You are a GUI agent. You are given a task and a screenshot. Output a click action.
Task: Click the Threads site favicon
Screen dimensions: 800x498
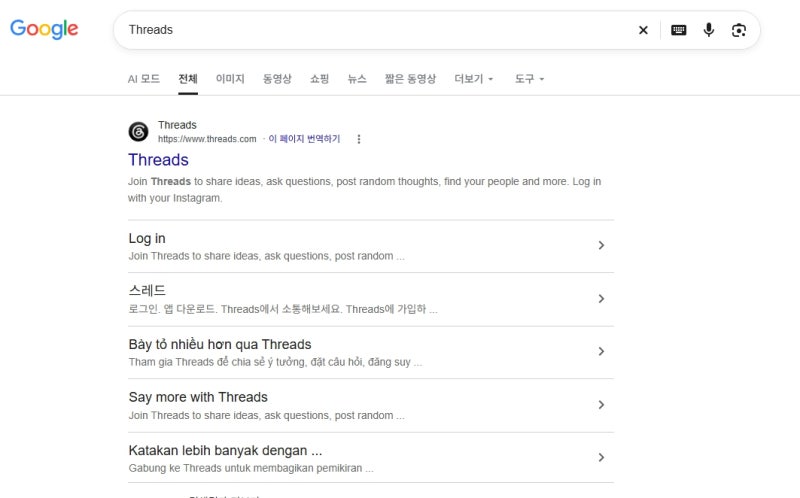coord(138,132)
